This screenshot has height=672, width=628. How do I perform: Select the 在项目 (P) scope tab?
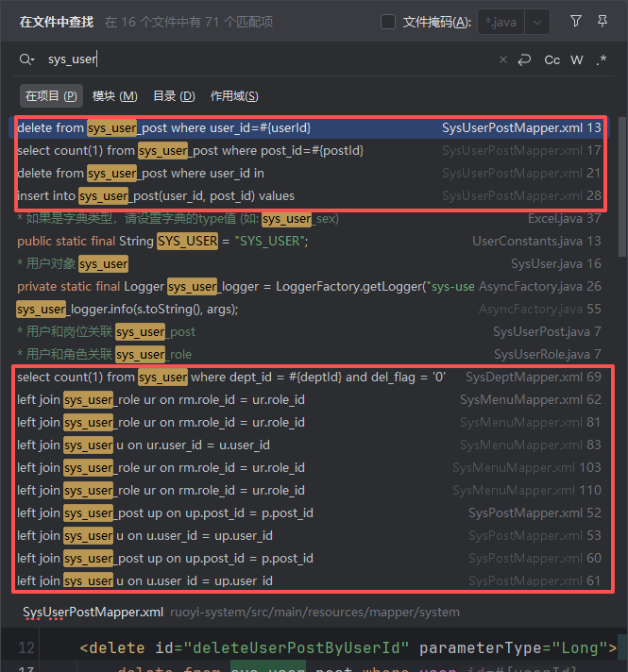tap(51, 96)
